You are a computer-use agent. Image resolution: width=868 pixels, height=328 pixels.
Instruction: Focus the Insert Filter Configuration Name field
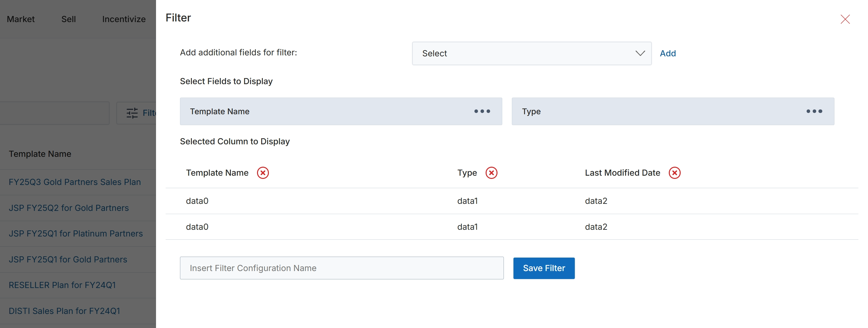point(342,268)
